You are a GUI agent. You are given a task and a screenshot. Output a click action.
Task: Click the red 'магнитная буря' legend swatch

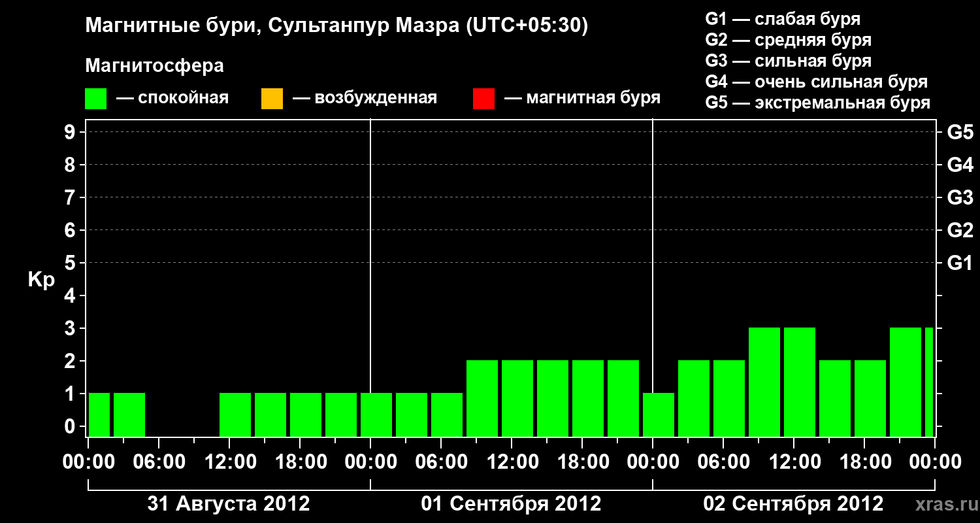[483, 99]
